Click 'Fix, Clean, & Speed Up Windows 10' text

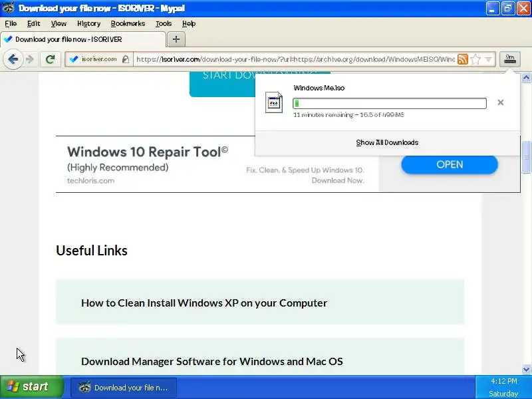point(305,170)
